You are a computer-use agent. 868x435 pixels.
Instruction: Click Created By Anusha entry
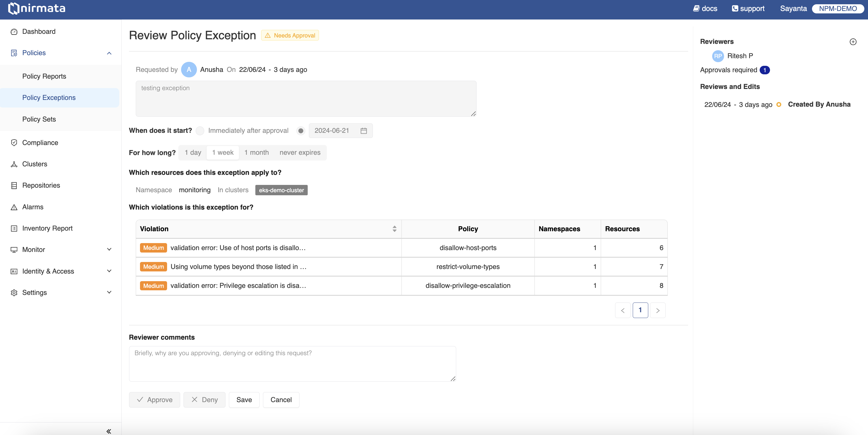click(x=819, y=104)
